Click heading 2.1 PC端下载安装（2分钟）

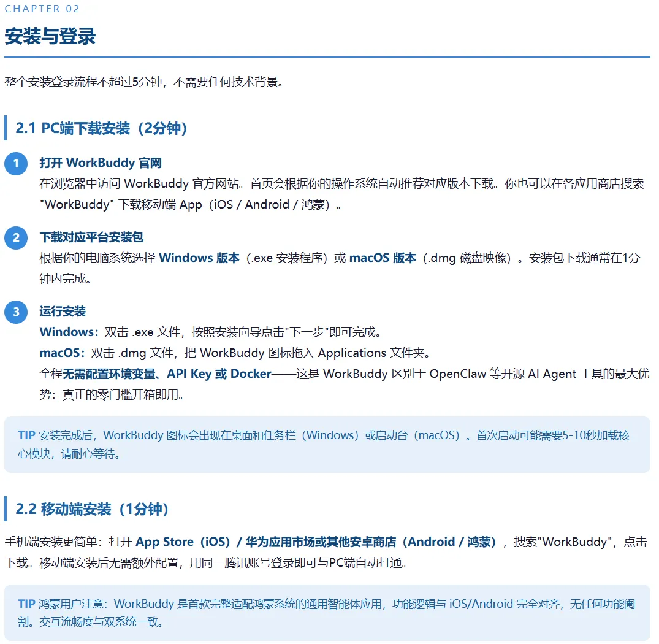(101, 128)
